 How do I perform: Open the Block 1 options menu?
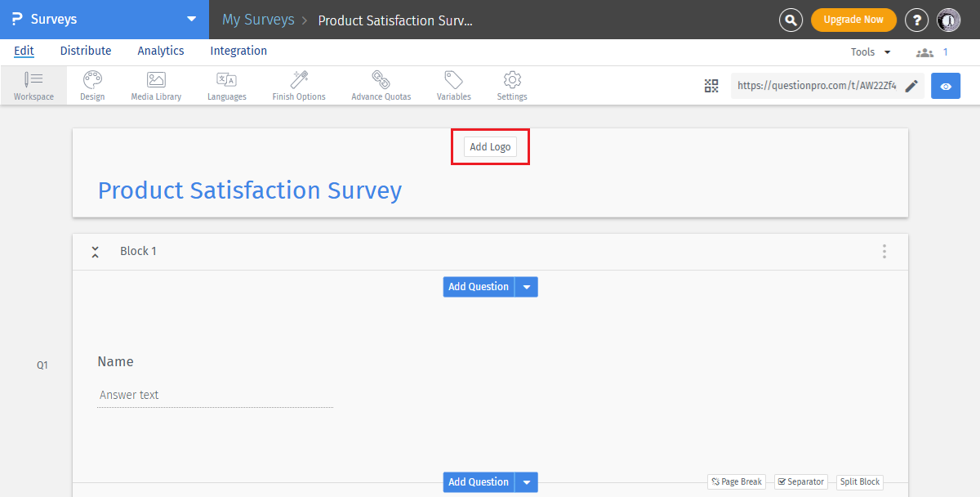884,252
